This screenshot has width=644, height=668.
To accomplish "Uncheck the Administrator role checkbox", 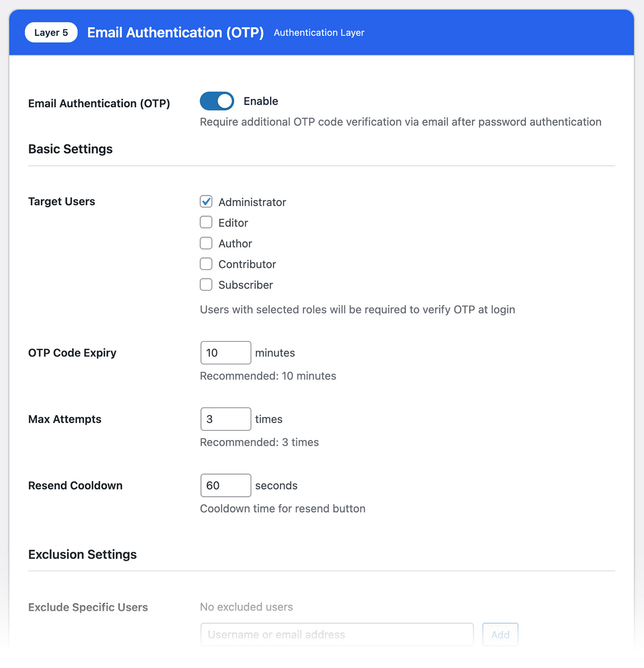I will tap(206, 202).
